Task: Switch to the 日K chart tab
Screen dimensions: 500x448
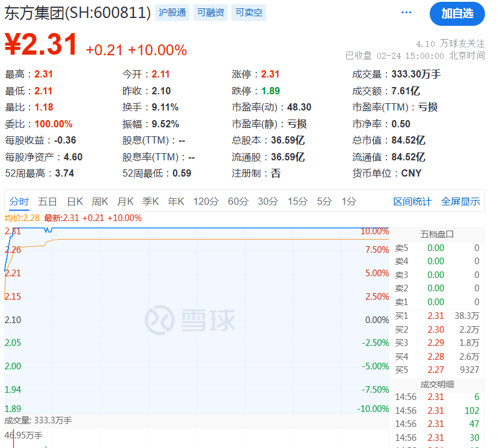Action: click(x=75, y=201)
